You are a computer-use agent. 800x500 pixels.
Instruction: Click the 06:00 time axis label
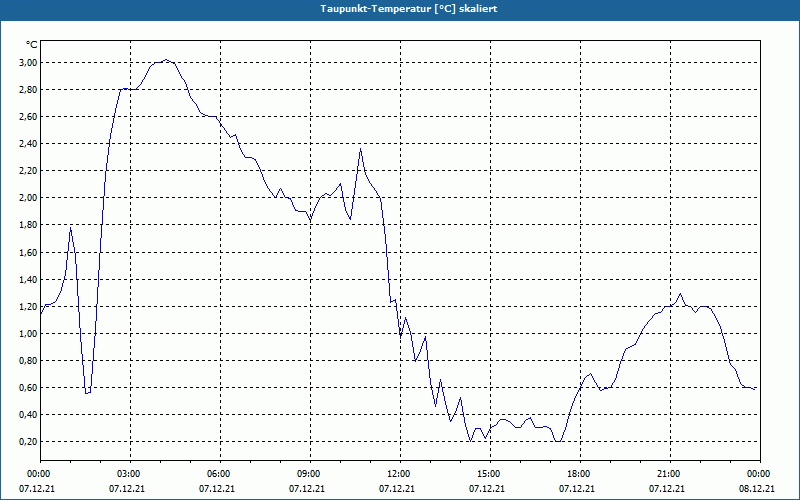coord(220,474)
